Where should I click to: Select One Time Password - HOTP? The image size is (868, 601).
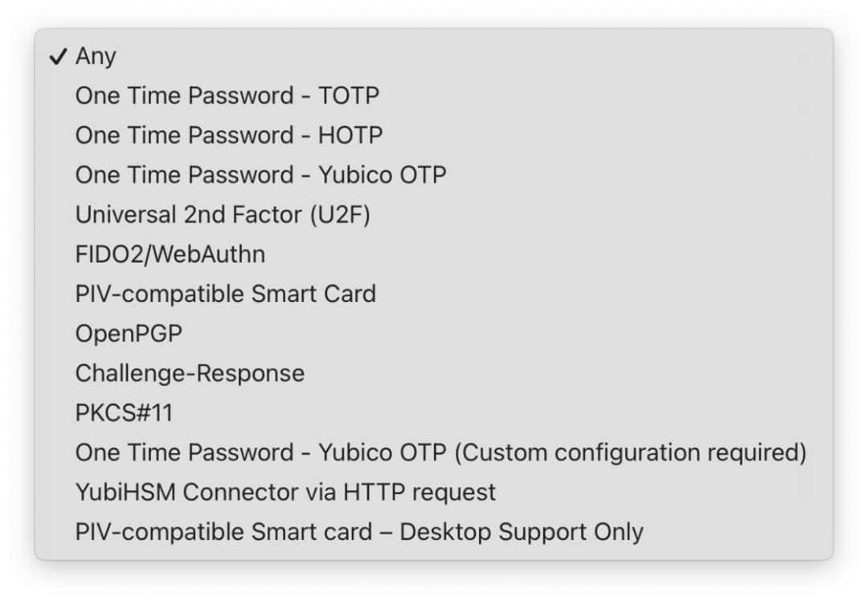coord(228,135)
